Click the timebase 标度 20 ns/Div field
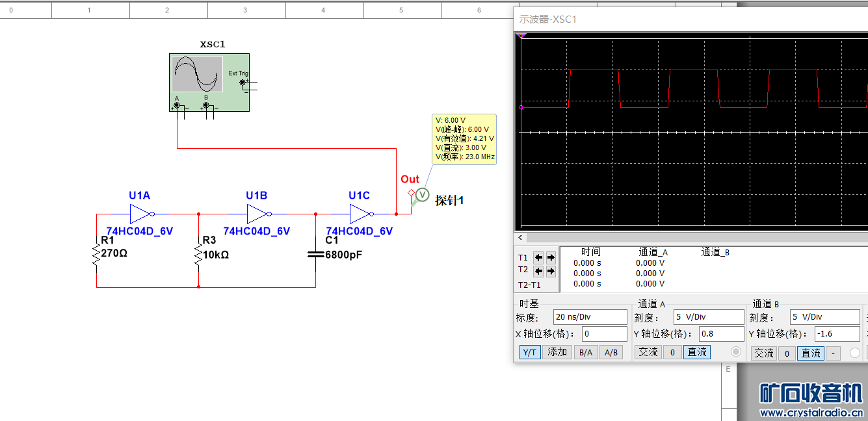 pos(590,317)
